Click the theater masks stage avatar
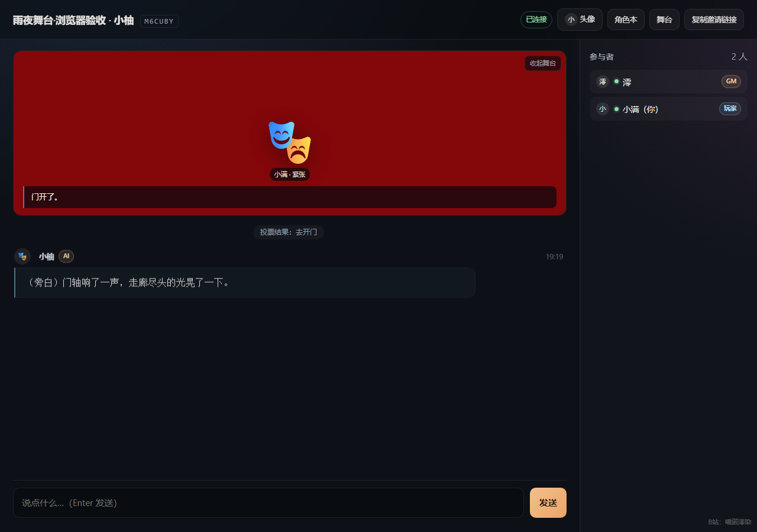 point(290,142)
